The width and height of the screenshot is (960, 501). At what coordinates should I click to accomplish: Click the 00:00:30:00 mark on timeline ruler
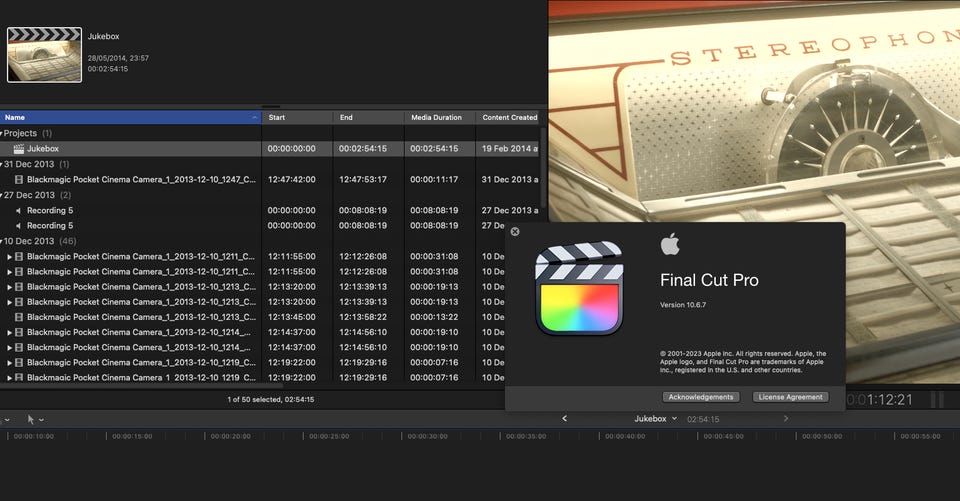428,436
